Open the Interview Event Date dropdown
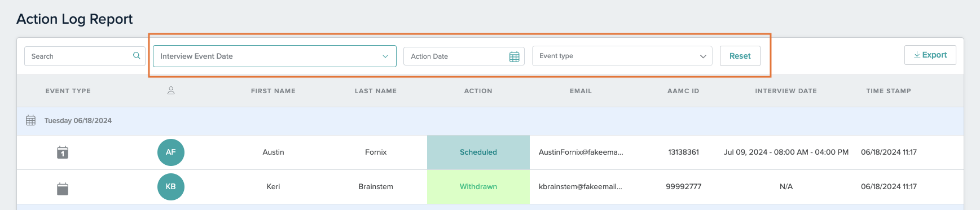The image size is (980, 210). [x=275, y=56]
